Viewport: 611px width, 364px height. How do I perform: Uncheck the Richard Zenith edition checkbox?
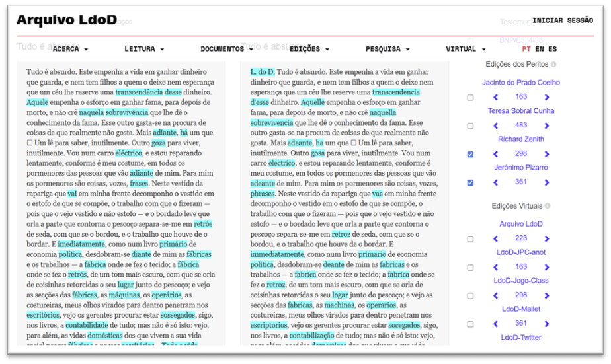[470, 154]
